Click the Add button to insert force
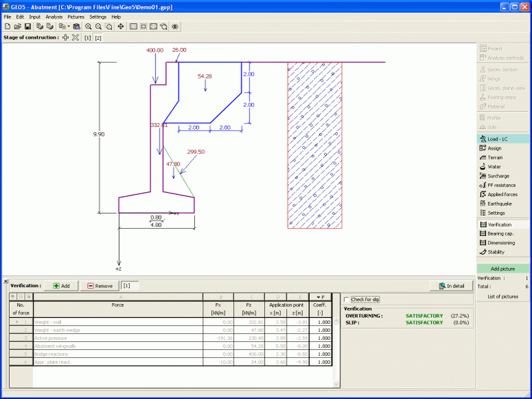The image size is (532, 399). pyautogui.click(x=61, y=285)
